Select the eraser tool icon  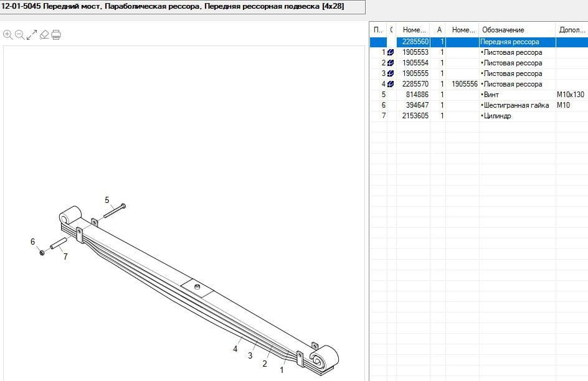click(x=44, y=35)
